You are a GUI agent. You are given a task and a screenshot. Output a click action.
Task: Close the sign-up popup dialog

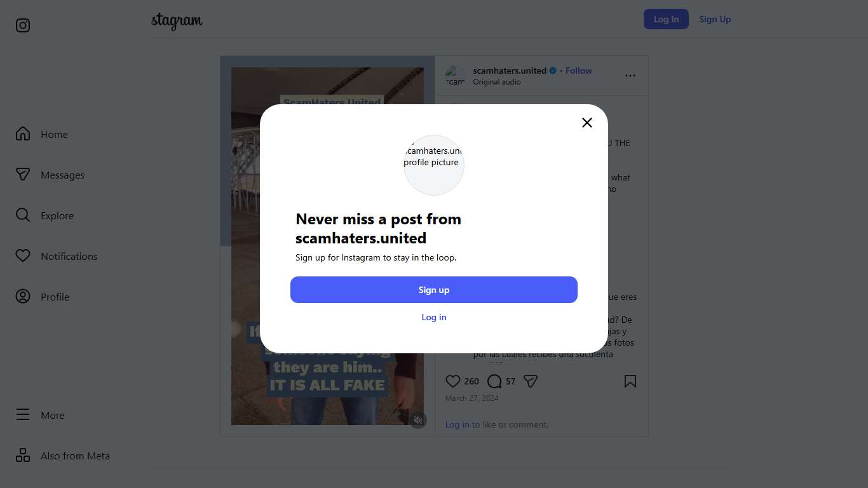coord(587,123)
